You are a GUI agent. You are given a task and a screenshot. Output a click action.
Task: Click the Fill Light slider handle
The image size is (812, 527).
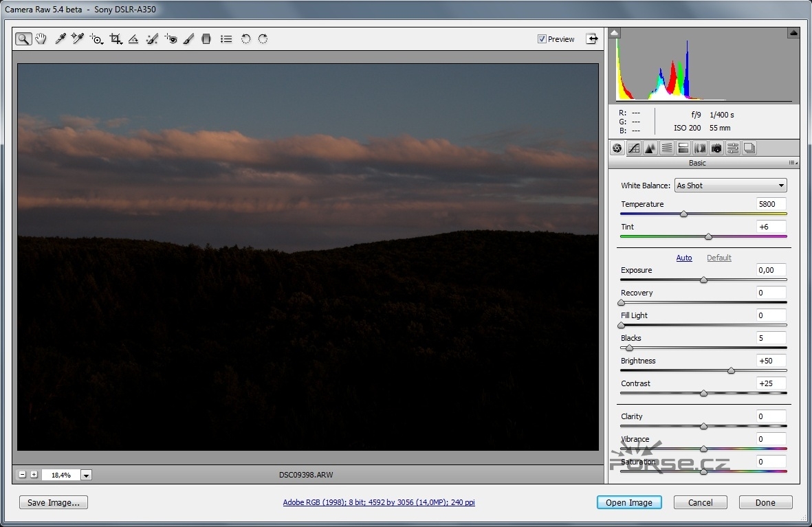point(622,326)
